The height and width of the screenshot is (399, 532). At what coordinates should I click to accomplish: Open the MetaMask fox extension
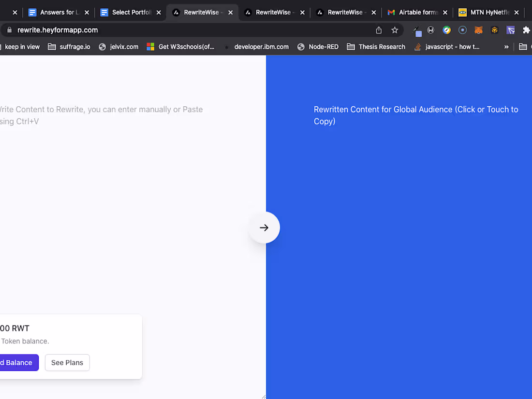(x=478, y=30)
